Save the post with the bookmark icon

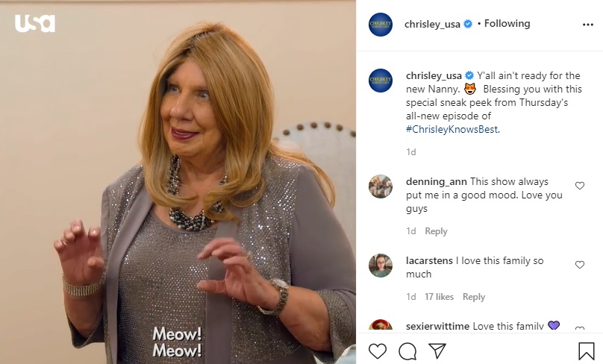pyautogui.click(x=586, y=351)
